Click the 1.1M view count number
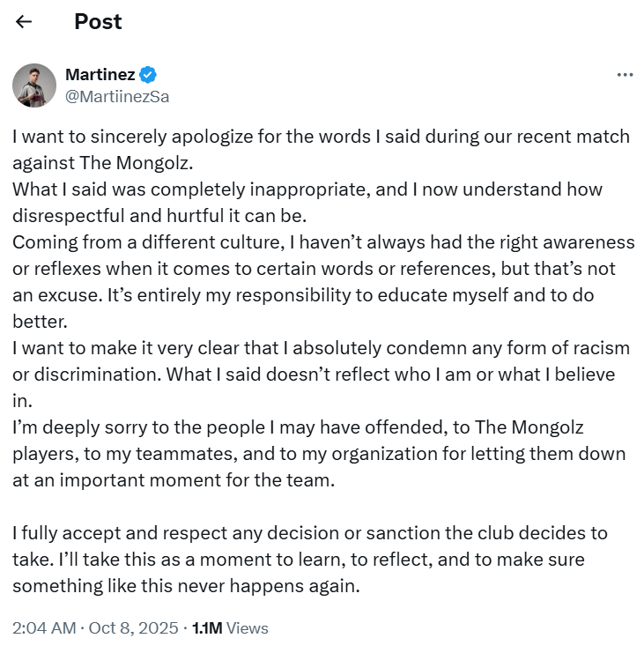This screenshot has height=653, width=644. (207, 628)
